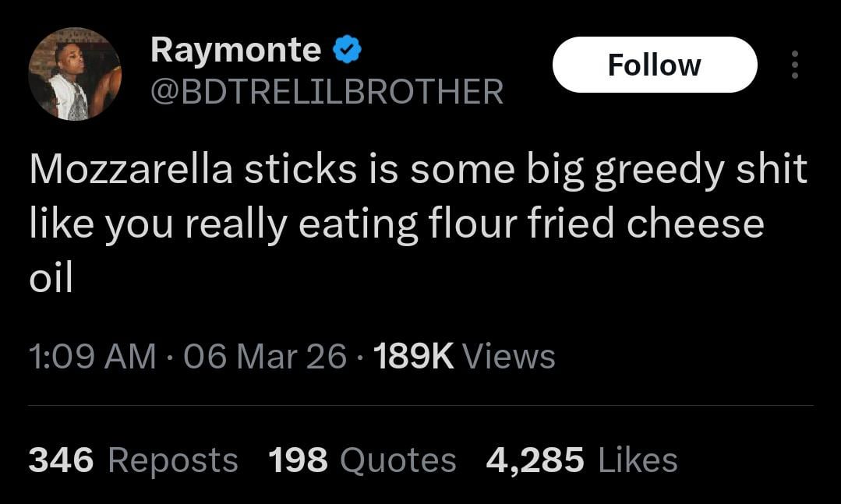The image size is (841, 504).
Task: Open Raymonte's profile picture
Action: (x=75, y=74)
